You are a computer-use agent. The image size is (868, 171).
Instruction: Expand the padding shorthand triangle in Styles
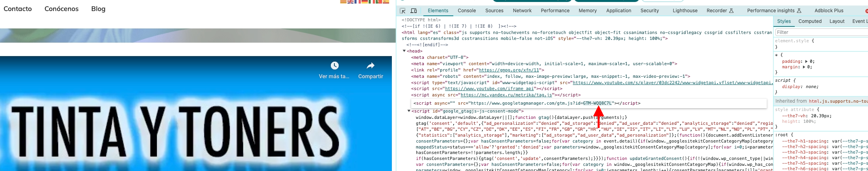click(807, 62)
